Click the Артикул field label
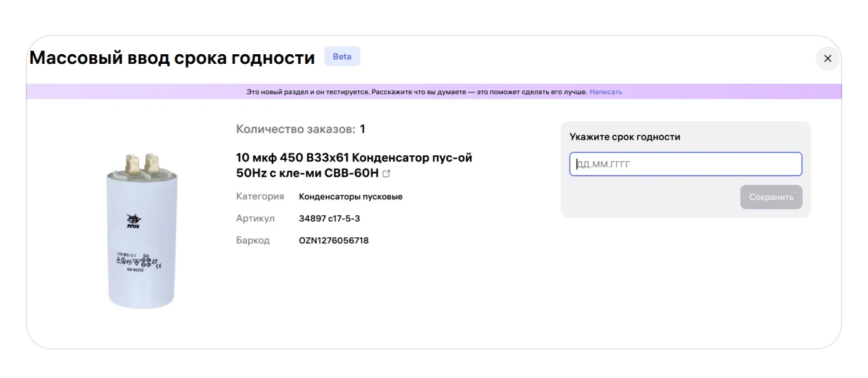The width and height of the screenshot is (868, 378). coord(255,219)
